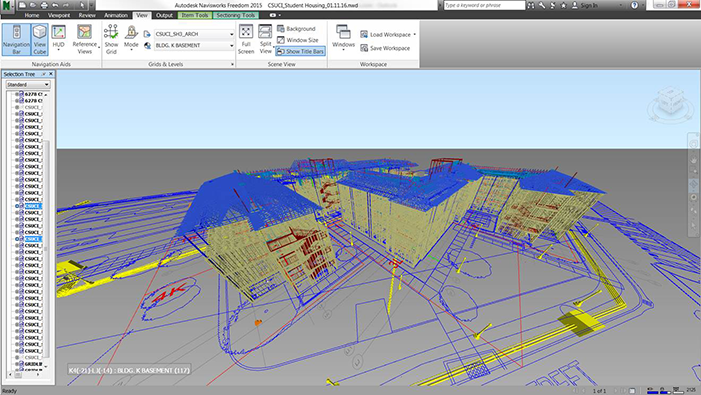
Task: Click the Steering Wheel on navigation bar
Action: point(693,144)
